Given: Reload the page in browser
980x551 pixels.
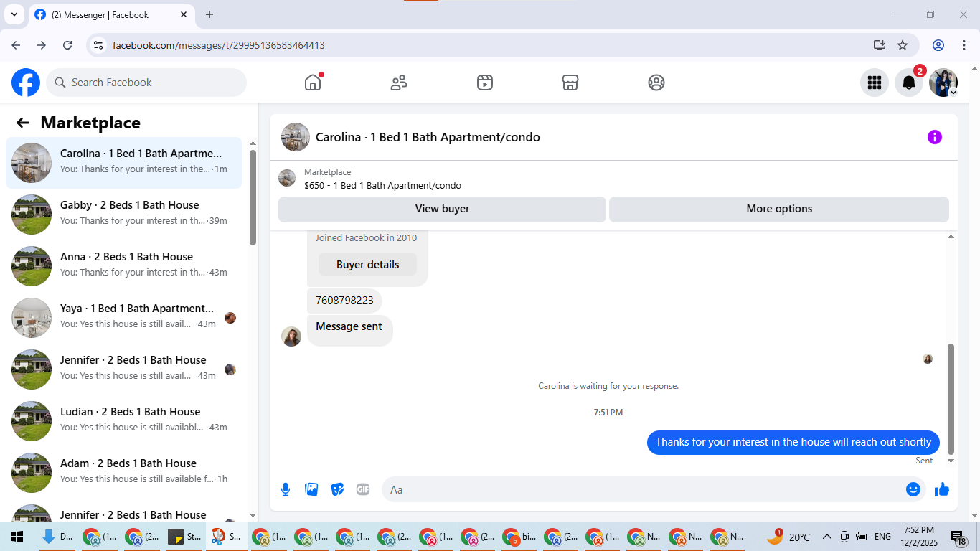Looking at the screenshot, I should (x=67, y=45).
